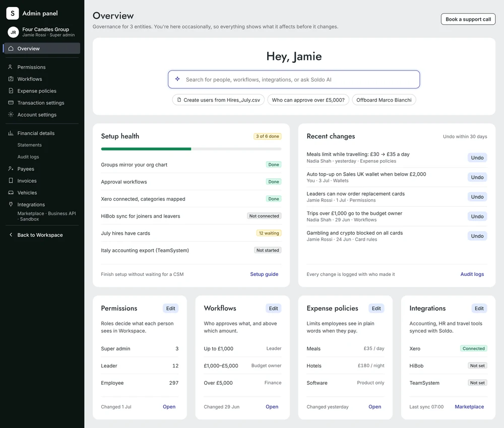
Task: Open the Expense policies card details
Action: [x=375, y=406]
